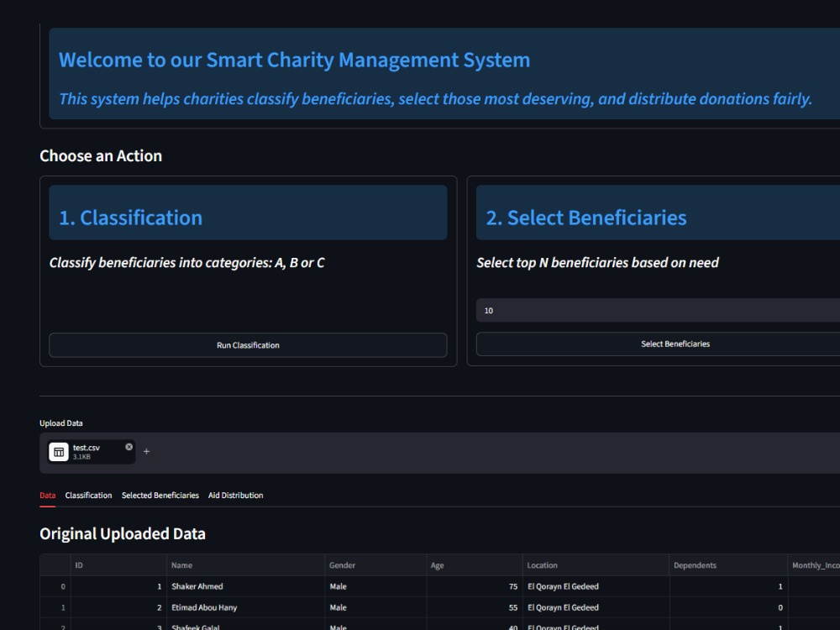Run the beneficiary classification
This screenshot has width=840, height=630.
(248, 345)
